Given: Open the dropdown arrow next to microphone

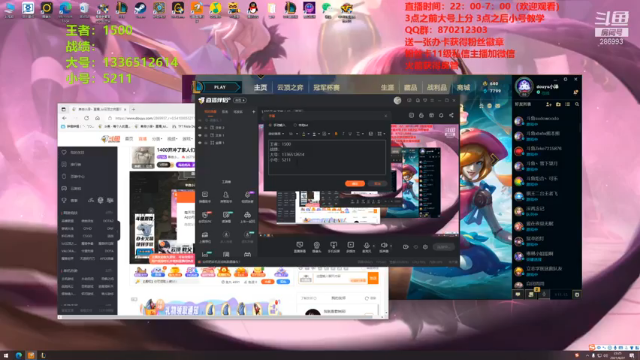Looking at the screenshot, I should (x=373, y=246).
